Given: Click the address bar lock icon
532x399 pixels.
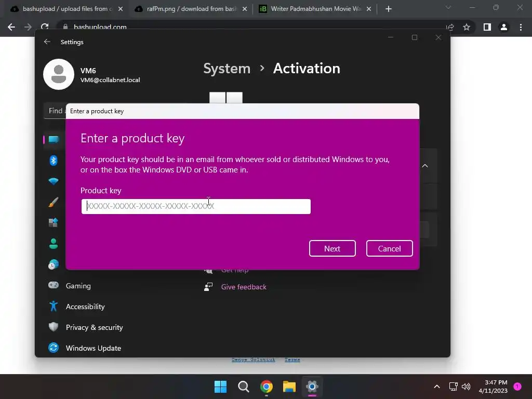Looking at the screenshot, I should [65, 27].
